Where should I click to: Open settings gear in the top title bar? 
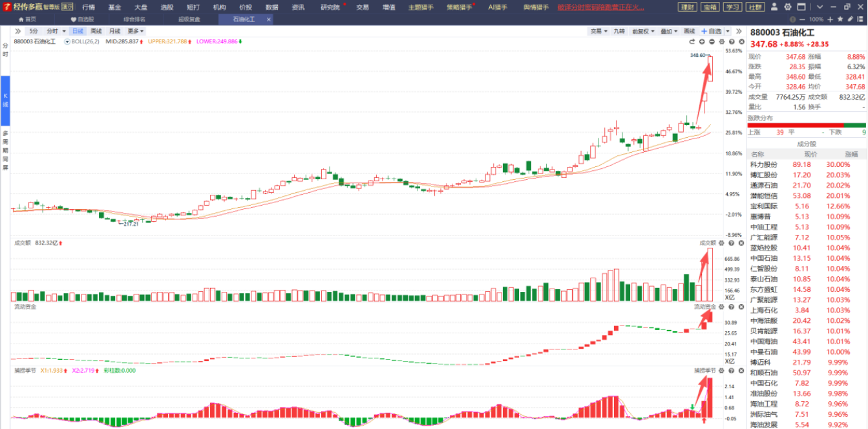click(x=787, y=7)
